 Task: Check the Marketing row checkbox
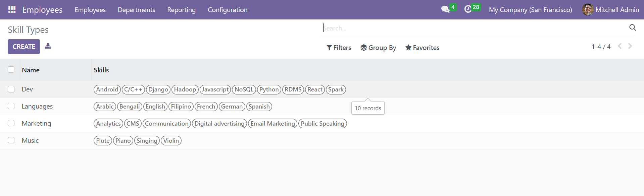[x=11, y=123]
